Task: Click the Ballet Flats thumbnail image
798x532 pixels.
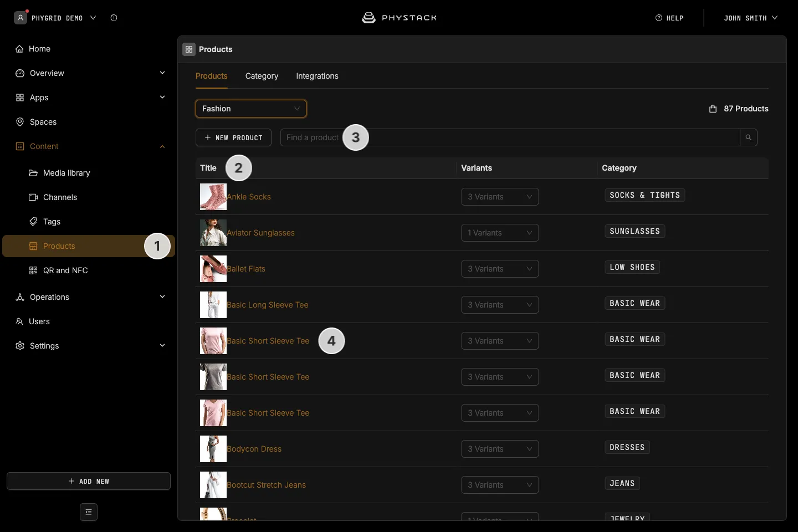Action: [x=213, y=269]
